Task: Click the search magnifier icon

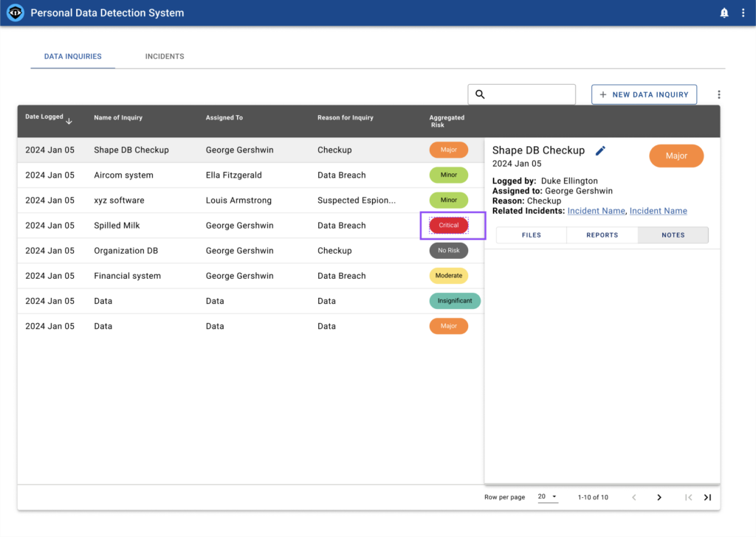Action: (x=480, y=94)
